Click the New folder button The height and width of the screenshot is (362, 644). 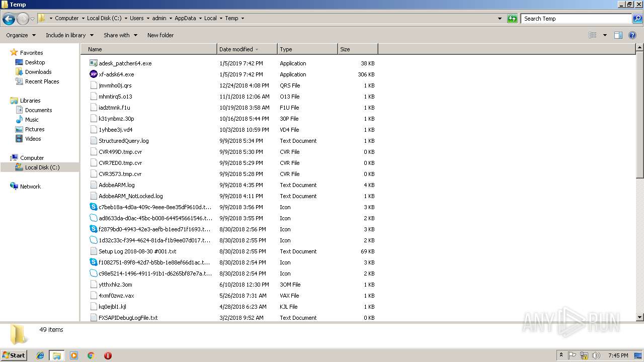tap(160, 35)
